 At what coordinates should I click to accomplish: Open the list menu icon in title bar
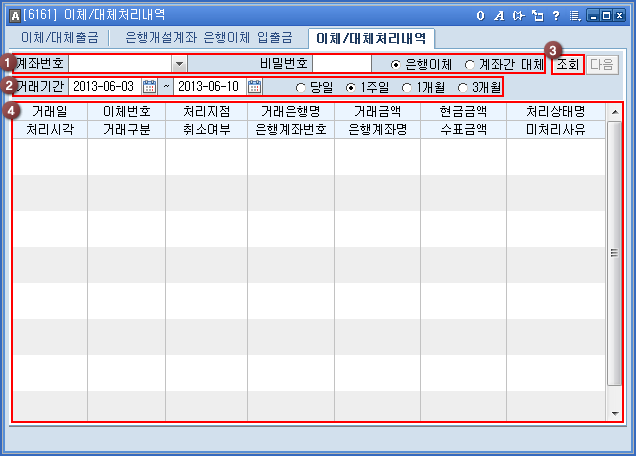[573, 15]
